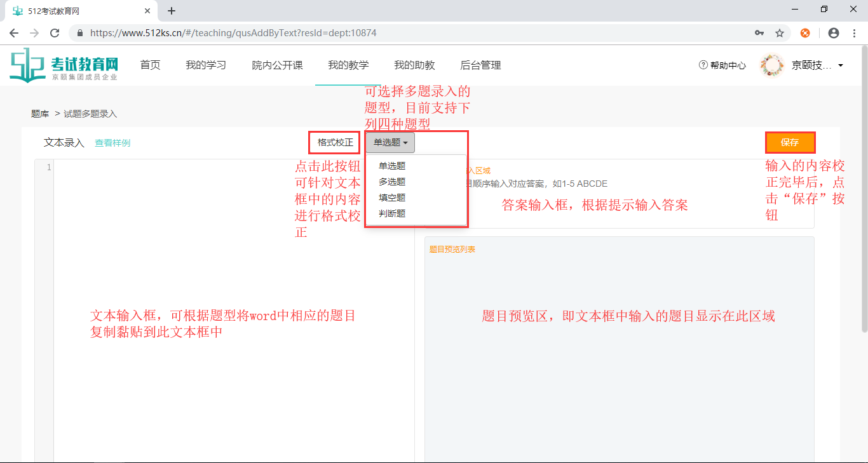Minimize the browser window
Viewport: 868px width, 463px height.
click(x=794, y=10)
